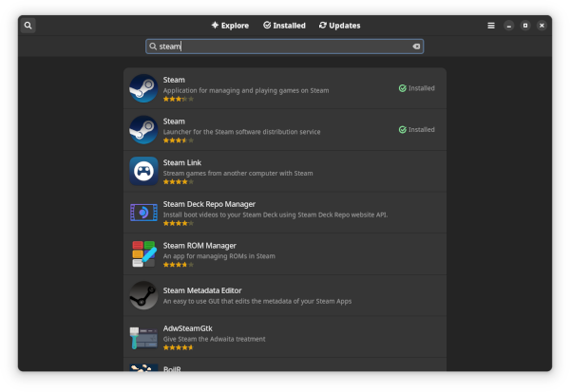570x392 pixels.
Task: Close the software window
Action: [x=541, y=26]
